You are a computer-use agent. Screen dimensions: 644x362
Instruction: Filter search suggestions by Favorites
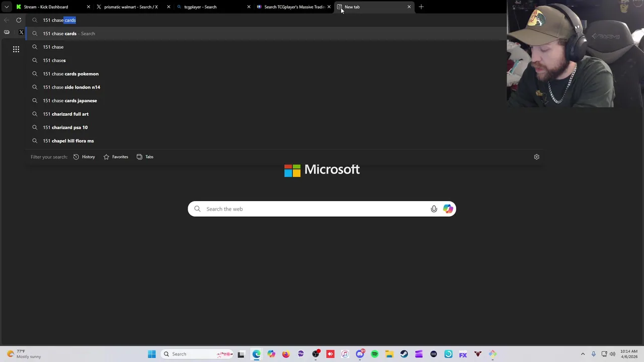116,157
